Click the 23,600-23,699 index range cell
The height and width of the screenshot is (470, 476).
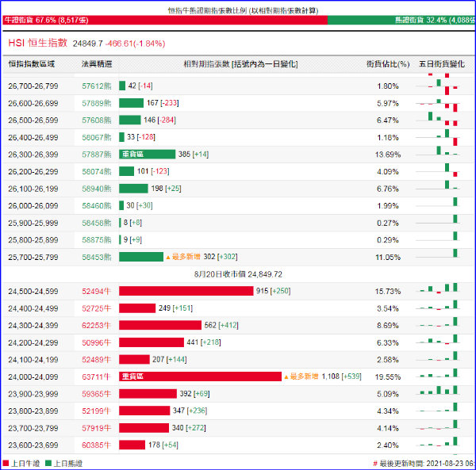click(x=33, y=445)
